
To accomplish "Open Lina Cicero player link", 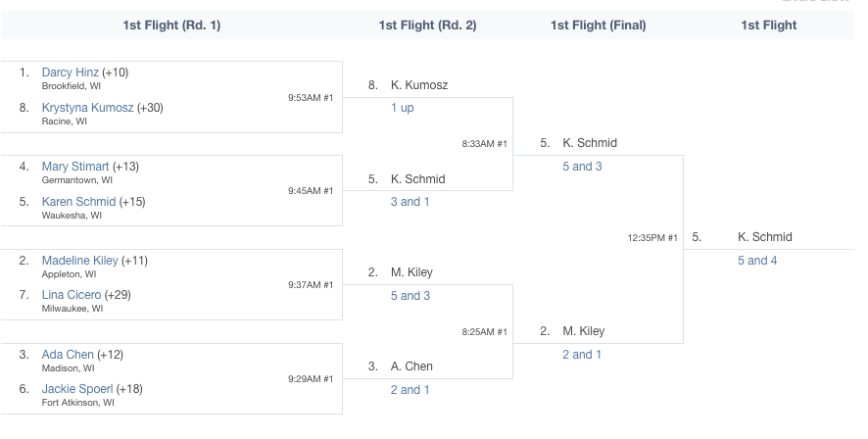I will pos(72,295).
